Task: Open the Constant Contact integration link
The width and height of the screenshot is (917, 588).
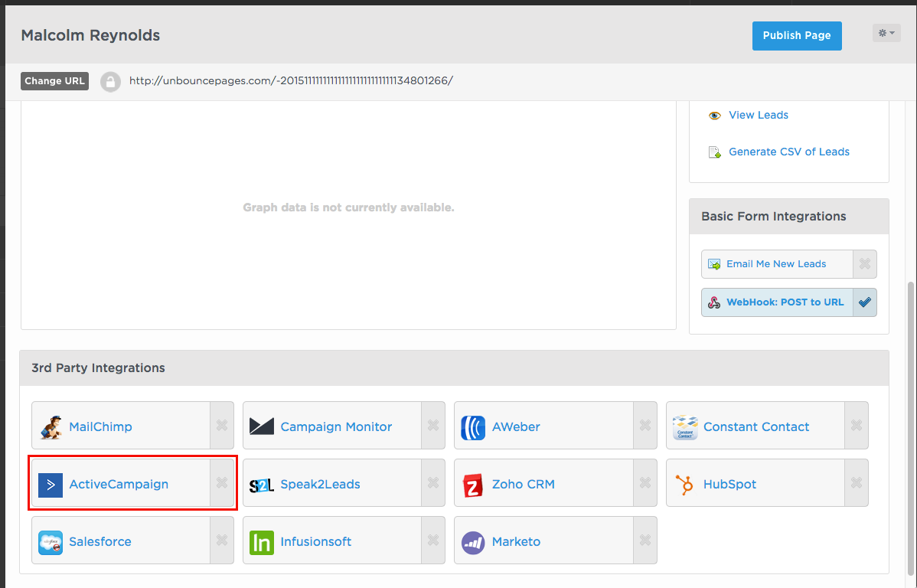Action: coord(756,427)
